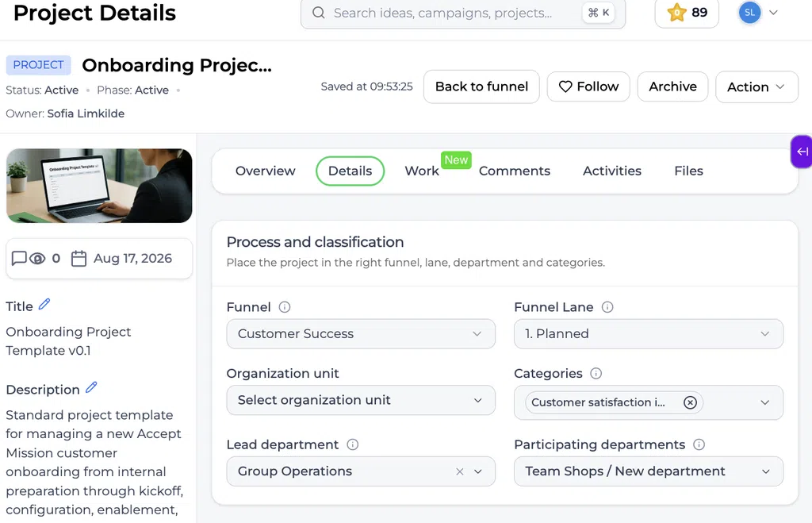
Task: Click the Aug 17, 2026 date text
Action: 132,258
